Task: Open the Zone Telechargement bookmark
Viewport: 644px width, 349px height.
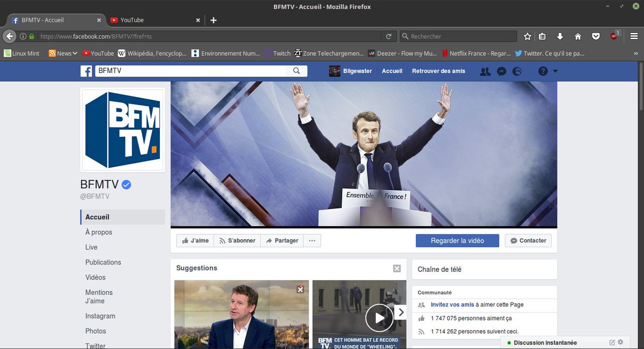Action: (329, 53)
